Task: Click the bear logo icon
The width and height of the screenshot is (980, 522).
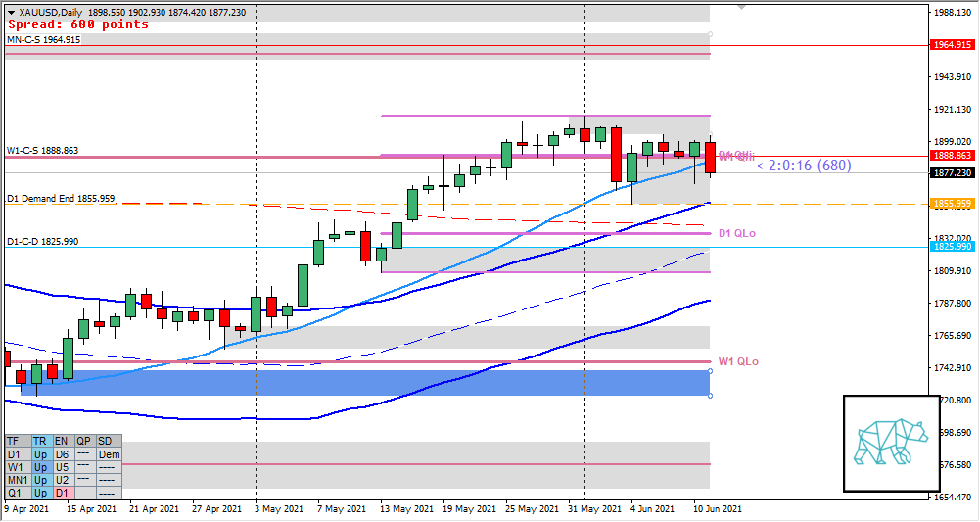Action: click(x=891, y=443)
